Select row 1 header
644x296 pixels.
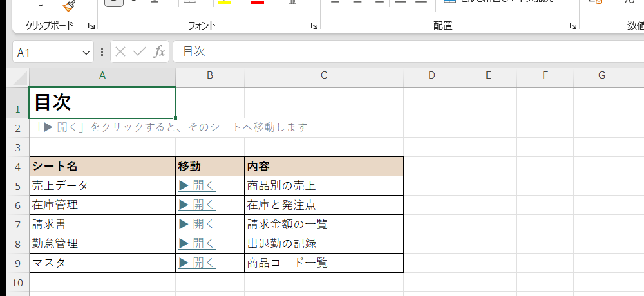17,103
